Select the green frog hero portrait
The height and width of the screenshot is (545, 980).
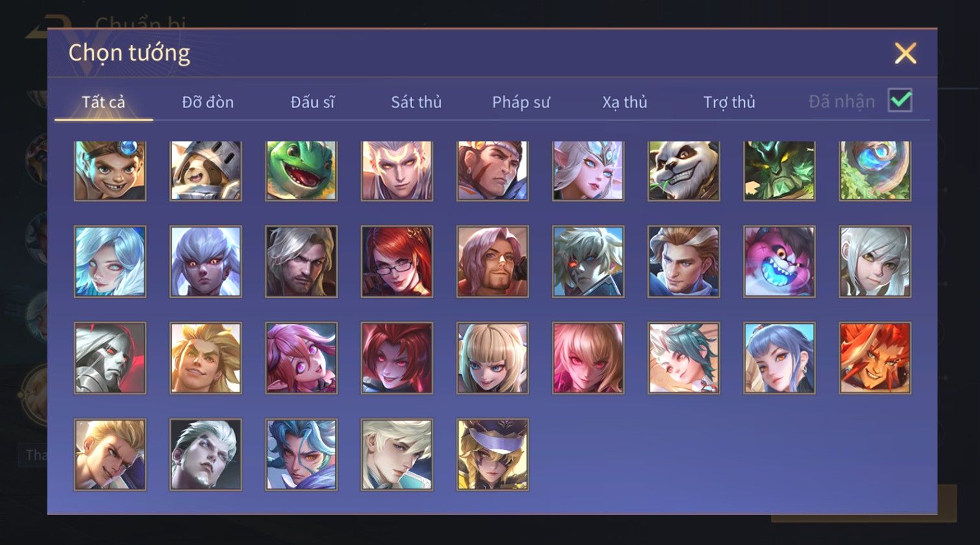(302, 170)
